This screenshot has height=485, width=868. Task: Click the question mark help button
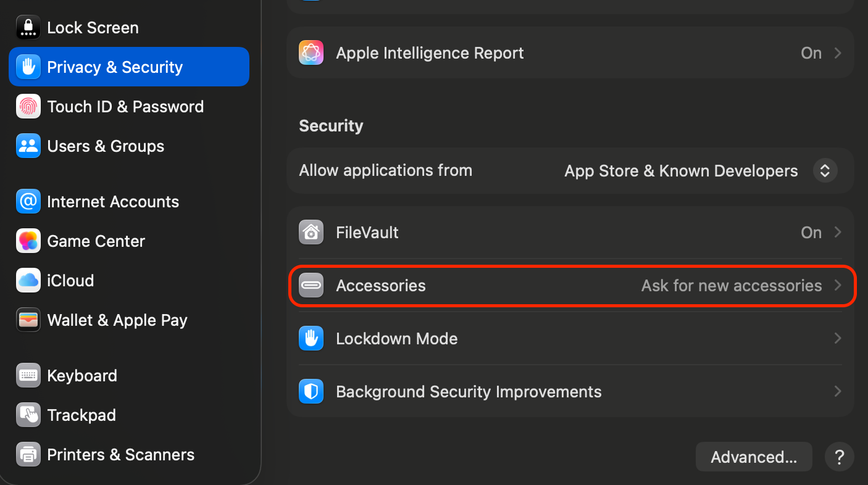[x=840, y=457]
